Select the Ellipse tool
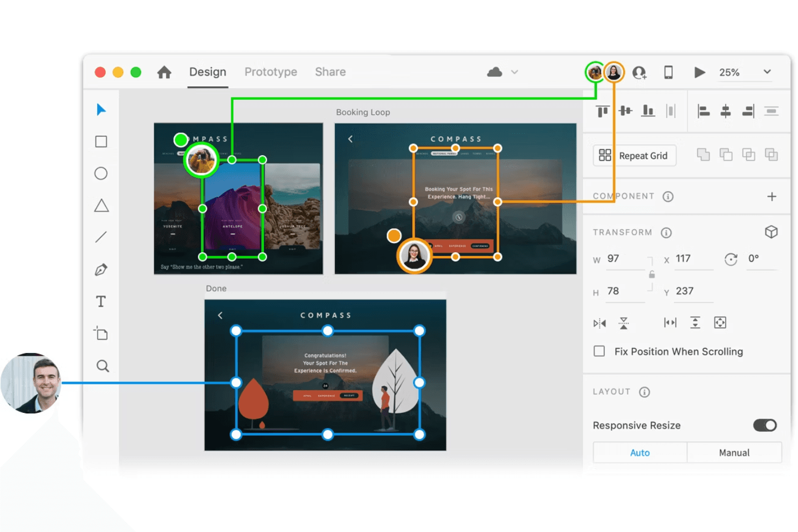Image resolution: width=798 pixels, height=532 pixels. point(101,174)
